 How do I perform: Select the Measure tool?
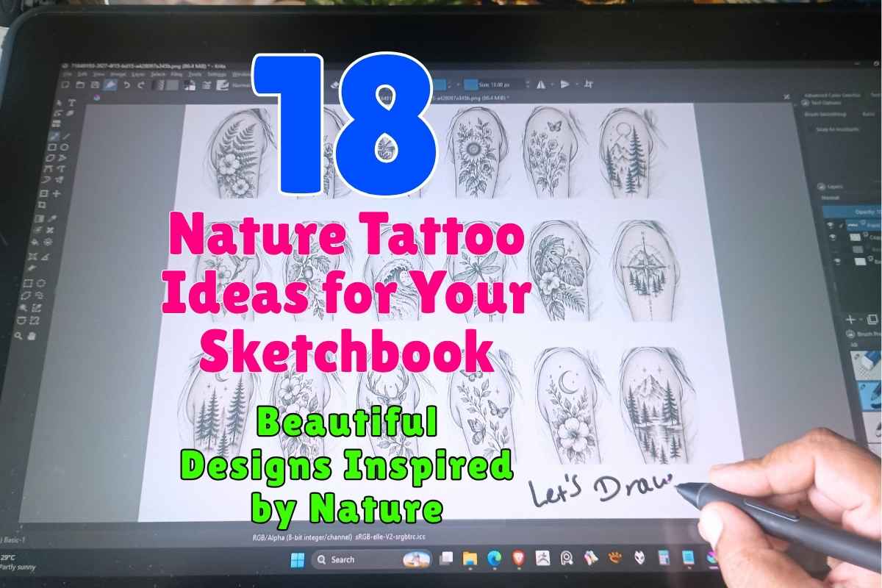point(46,257)
